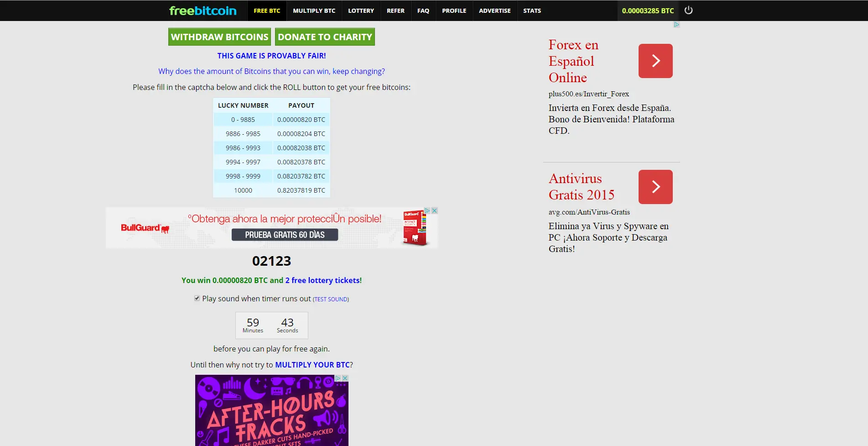Close the BullGuard banner ad
The image size is (868, 446).
[x=435, y=210]
